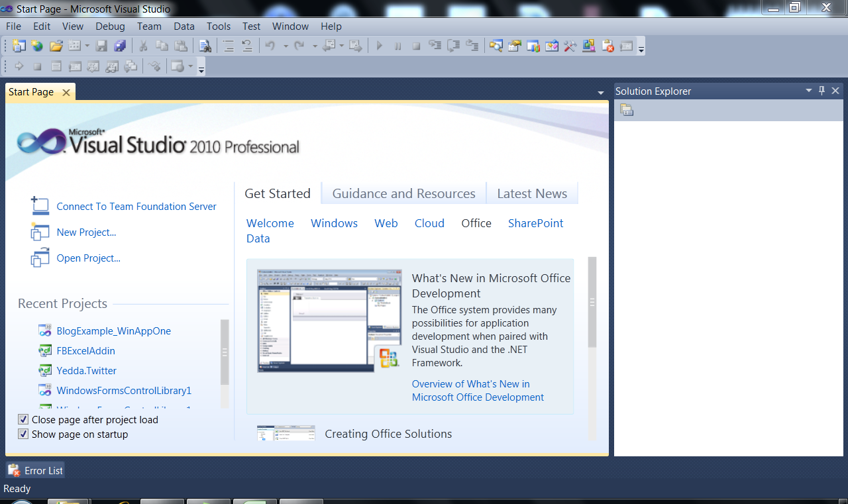Click the Open File folder icon
Viewport: 848px width, 504px height.
(x=56, y=46)
